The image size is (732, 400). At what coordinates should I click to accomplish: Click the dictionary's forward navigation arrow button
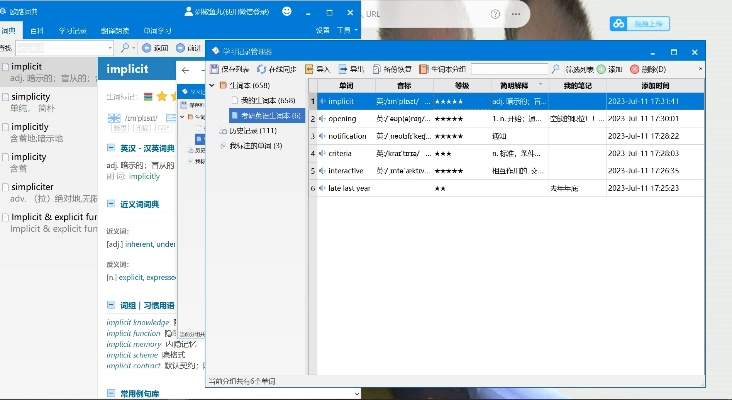[181, 48]
